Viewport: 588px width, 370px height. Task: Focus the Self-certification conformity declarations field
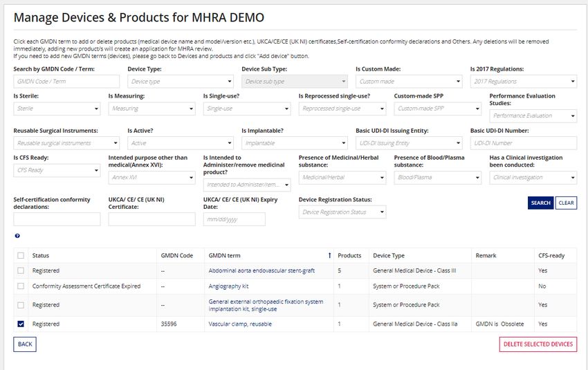(57, 219)
